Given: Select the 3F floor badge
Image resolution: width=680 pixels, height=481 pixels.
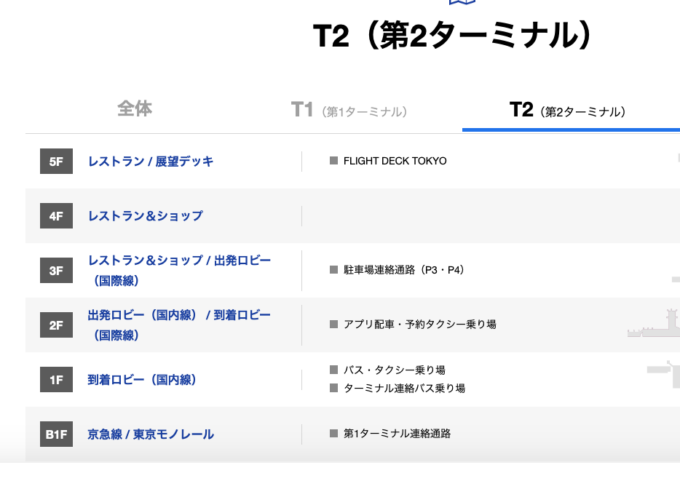Looking at the screenshot, I should pos(56,270).
